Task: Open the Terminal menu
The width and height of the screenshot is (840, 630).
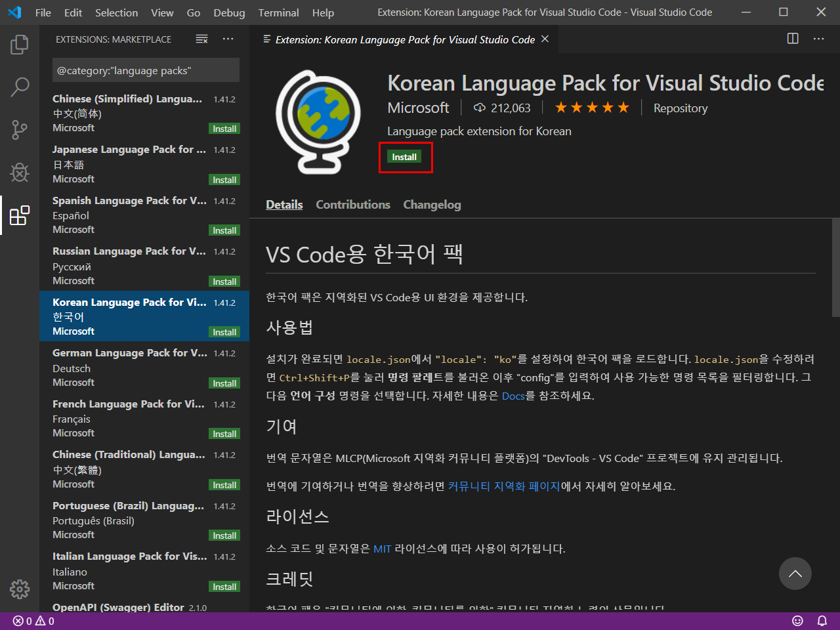Action: pyautogui.click(x=279, y=12)
